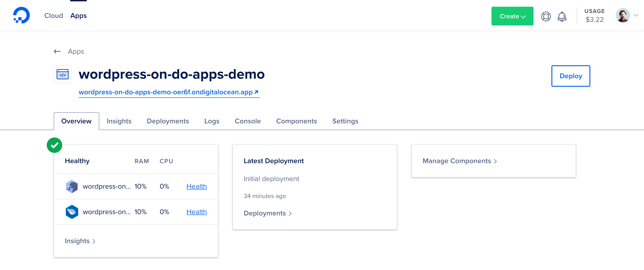
Task: Click the MySQL dolphin component icon
Action: pyautogui.click(x=72, y=212)
